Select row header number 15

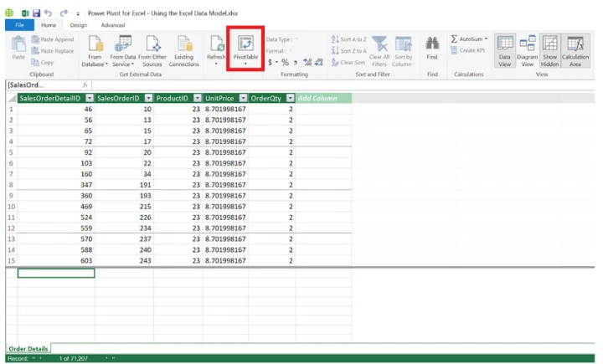click(x=11, y=260)
